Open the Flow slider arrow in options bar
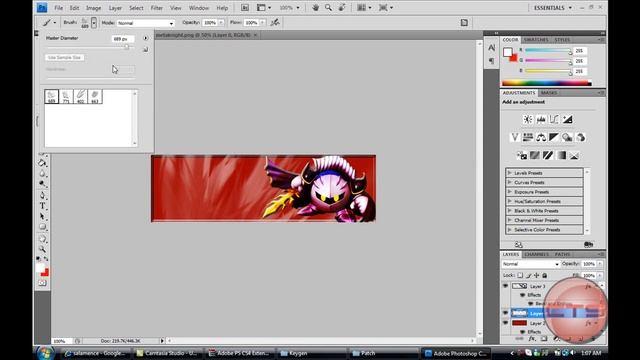Viewport: 640px width, 360px height. 262,23
